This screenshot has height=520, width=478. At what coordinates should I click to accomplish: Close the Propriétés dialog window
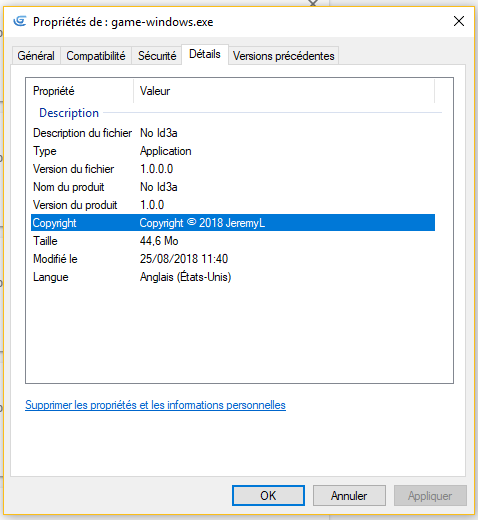pos(459,21)
